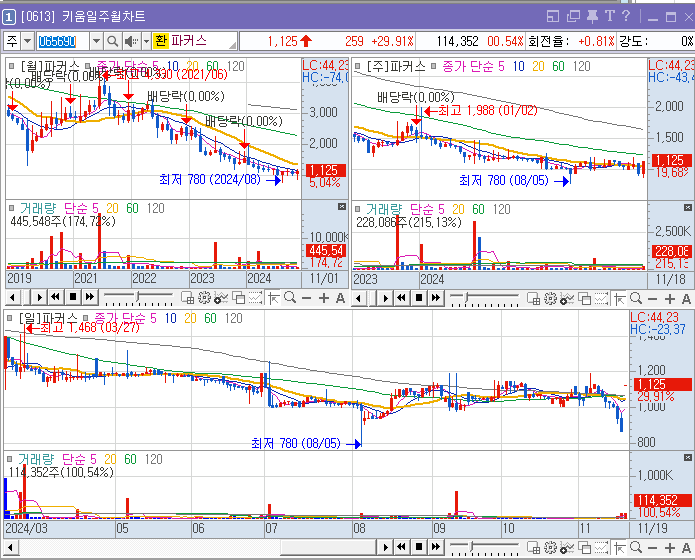Image resolution: width=695 pixels, height=560 pixels.
Task: Open chart settings gear in daily chart toolbar
Action: pyautogui.click(x=550, y=548)
